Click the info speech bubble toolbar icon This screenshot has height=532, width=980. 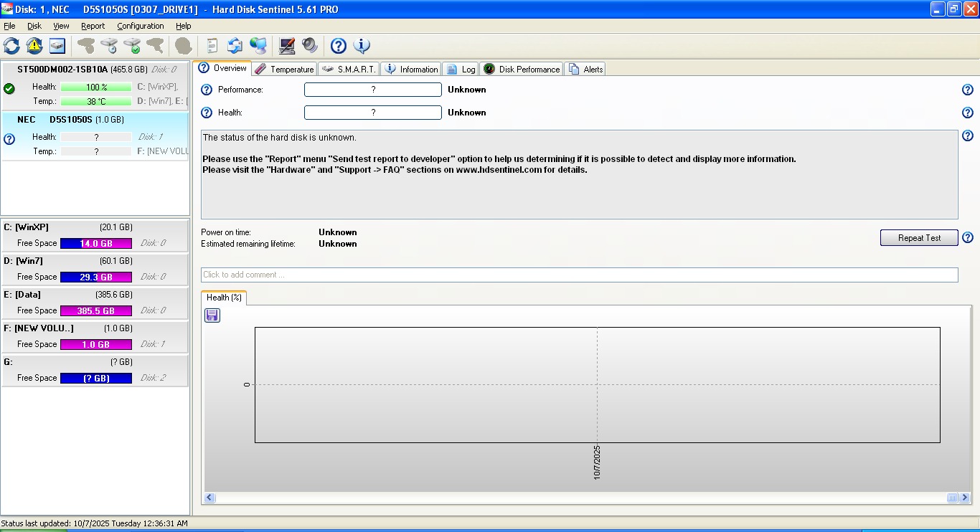[x=362, y=46]
